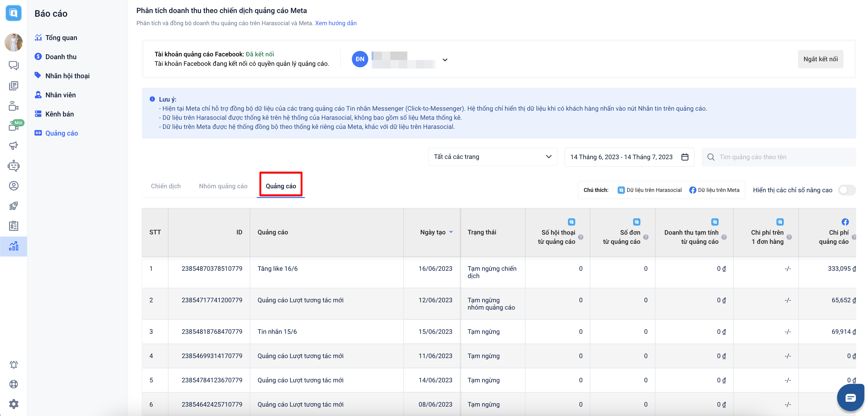The height and width of the screenshot is (416, 868).
Task: Open the chatbot robot icon
Action: tap(13, 166)
